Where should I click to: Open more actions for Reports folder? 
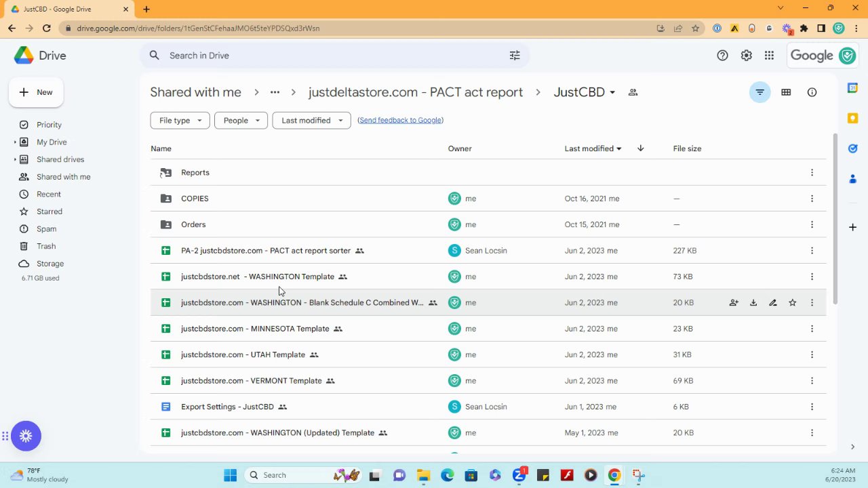click(812, 173)
